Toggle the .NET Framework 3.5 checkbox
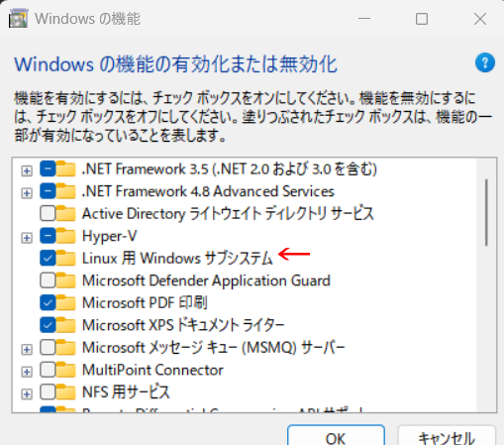The image size is (504, 445). tap(48, 168)
